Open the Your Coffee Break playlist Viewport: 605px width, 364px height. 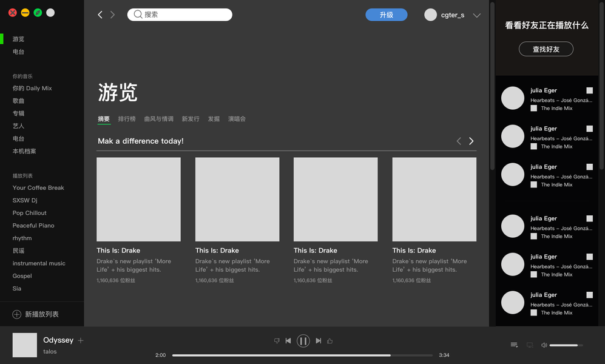click(38, 188)
